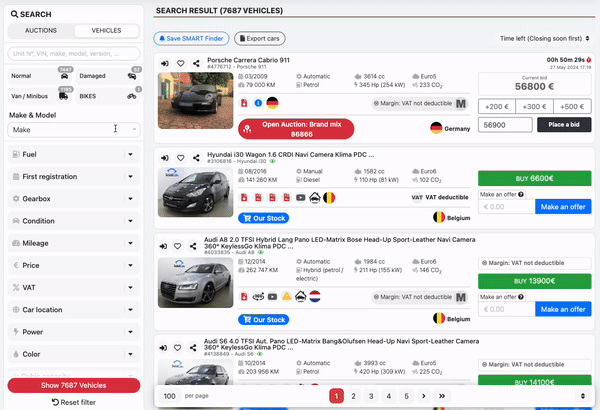Viewport: 600px width, 410px height.
Task: Buy the Audi A8 for 13900€
Action: 535,281
